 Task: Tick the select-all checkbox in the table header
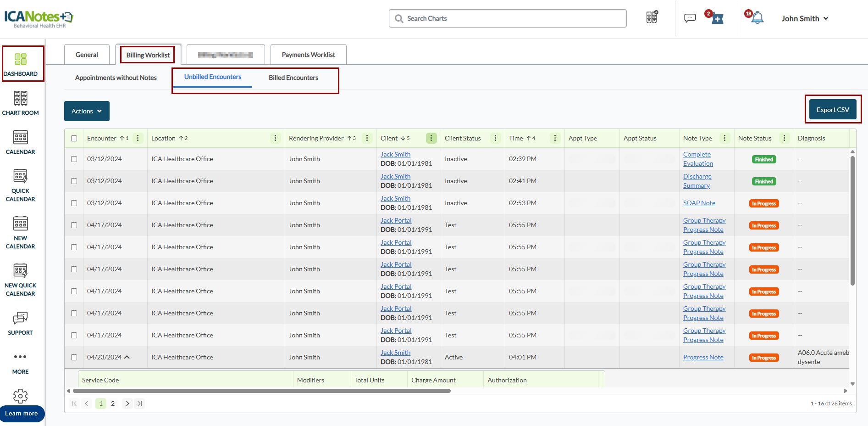click(74, 139)
